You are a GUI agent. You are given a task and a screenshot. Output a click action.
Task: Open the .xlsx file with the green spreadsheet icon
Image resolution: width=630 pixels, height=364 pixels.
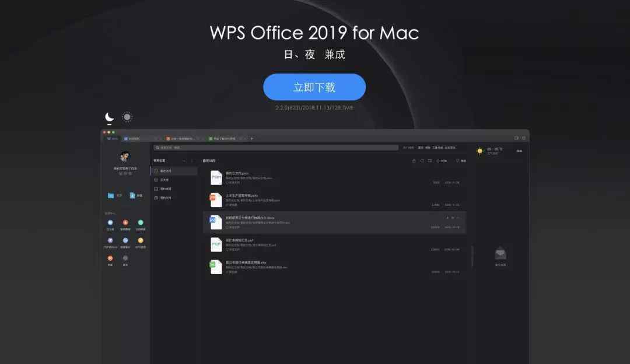pos(334,267)
